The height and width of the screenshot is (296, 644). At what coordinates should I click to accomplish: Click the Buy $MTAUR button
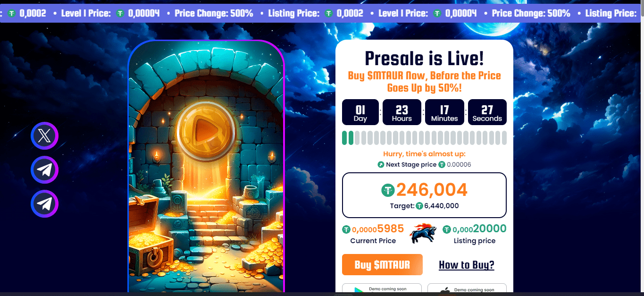coord(382,264)
